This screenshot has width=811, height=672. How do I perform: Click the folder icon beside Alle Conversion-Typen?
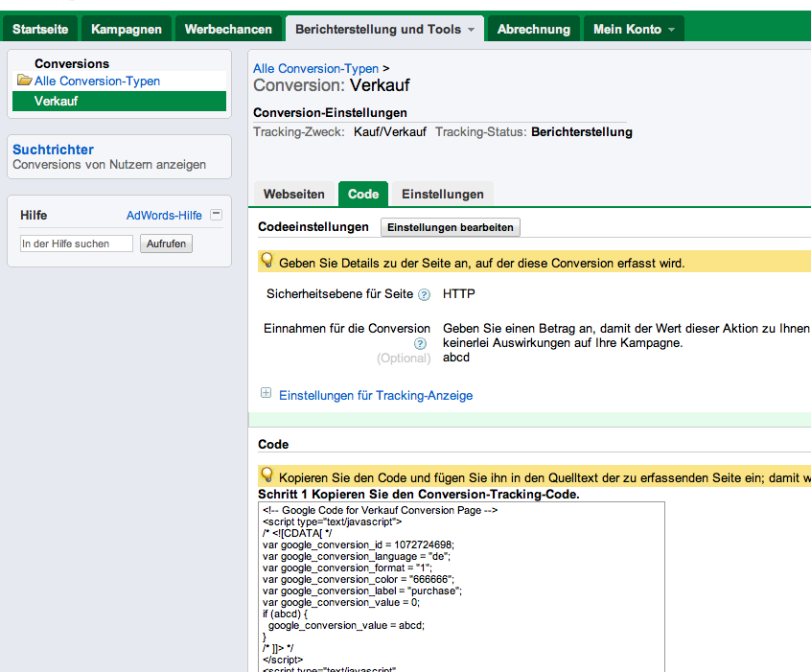(x=24, y=80)
